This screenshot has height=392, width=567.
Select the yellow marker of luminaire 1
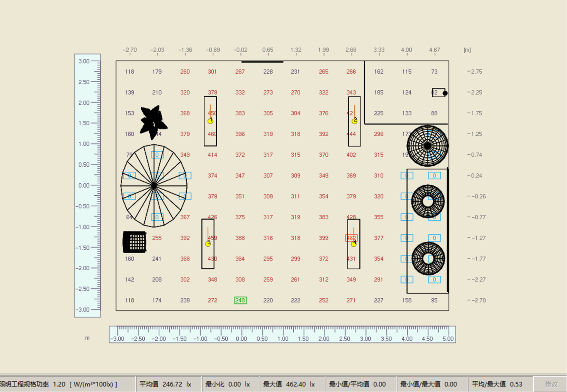click(x=210, y=121)
